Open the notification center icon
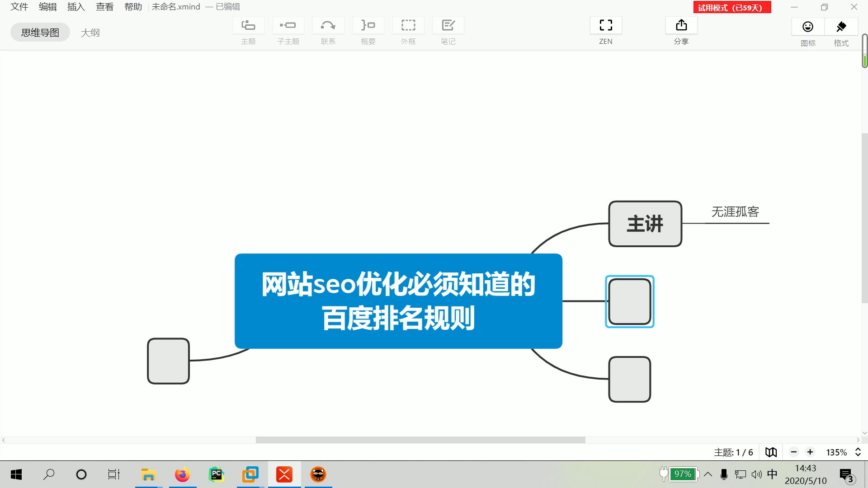The width and height of the screenshot is (868, 488). [x=846, y=475]
